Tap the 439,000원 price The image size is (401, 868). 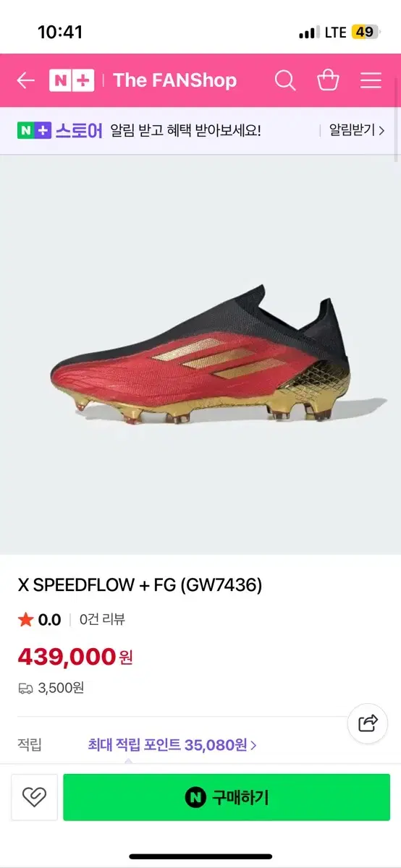[x=75, y=656]
